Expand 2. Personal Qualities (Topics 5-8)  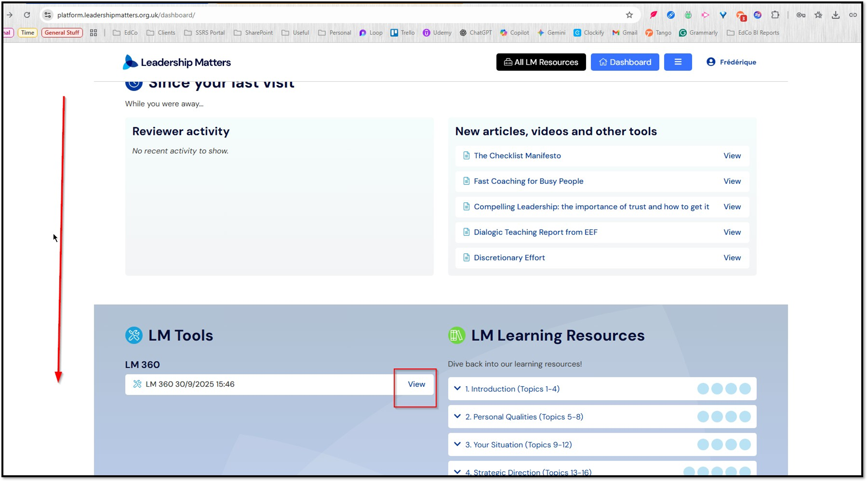tap(602, 417)
